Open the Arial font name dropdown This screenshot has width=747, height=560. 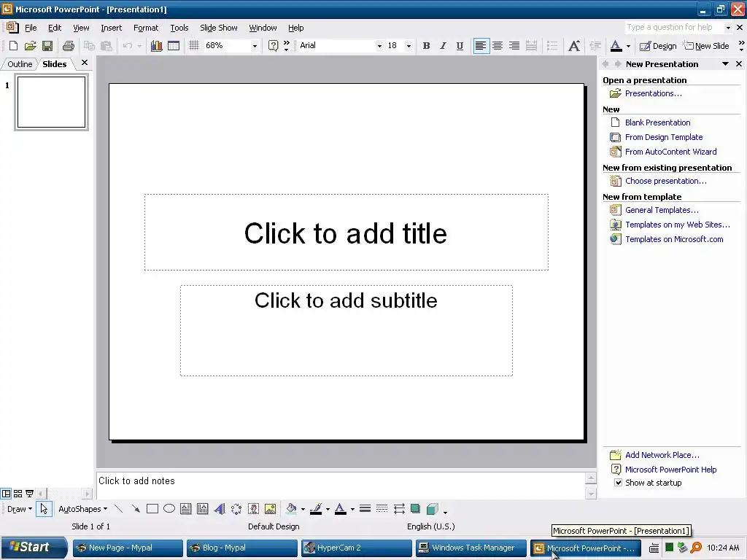pos(379,46)
